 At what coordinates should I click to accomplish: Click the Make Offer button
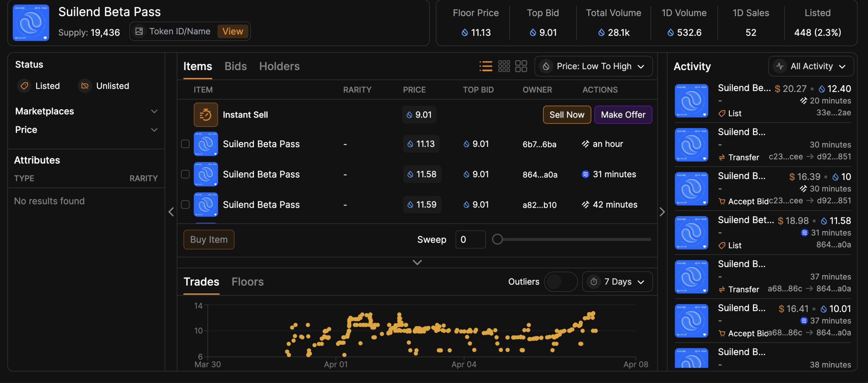(623, 115)
